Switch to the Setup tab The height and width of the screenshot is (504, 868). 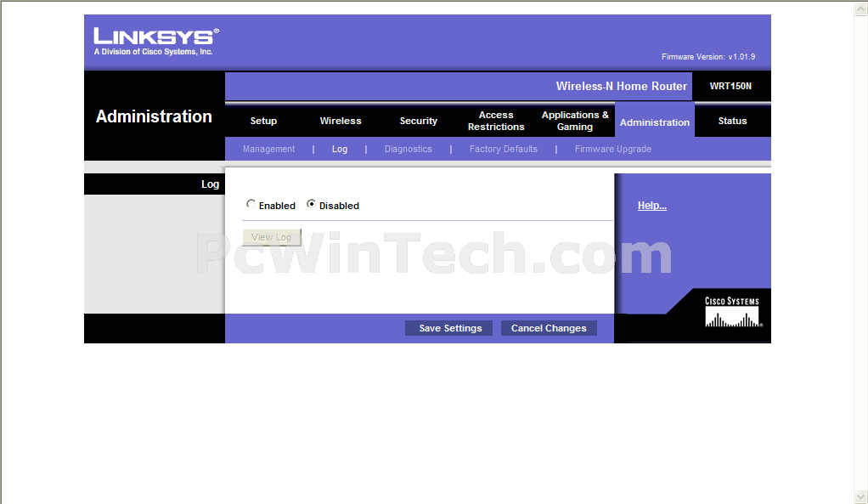tap(263, 121)
